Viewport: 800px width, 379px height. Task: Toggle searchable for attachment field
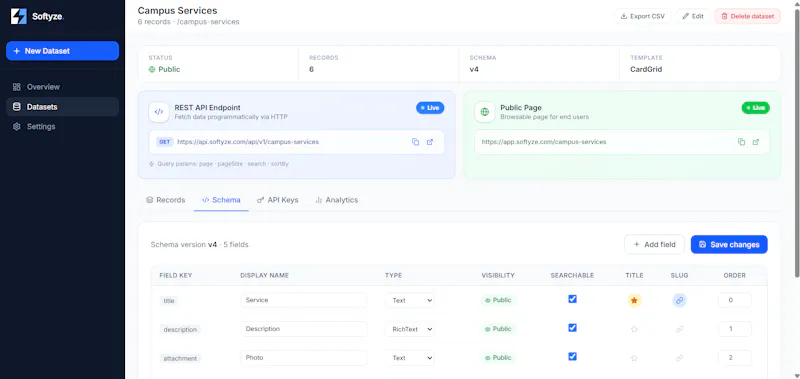tap(572, 357)
